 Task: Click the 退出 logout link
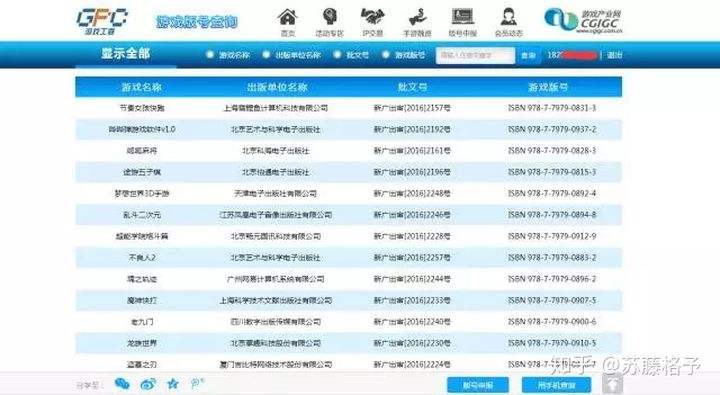coord(614,55)
